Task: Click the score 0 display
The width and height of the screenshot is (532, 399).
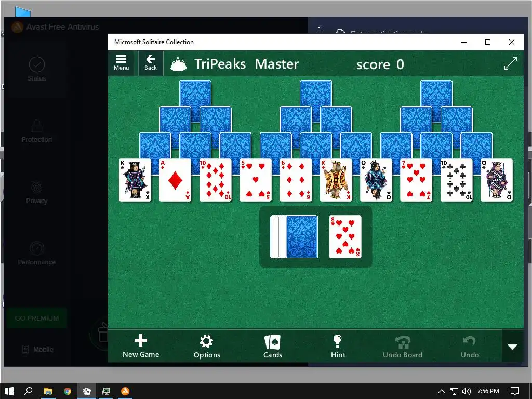Action: (x=380, y=64)
